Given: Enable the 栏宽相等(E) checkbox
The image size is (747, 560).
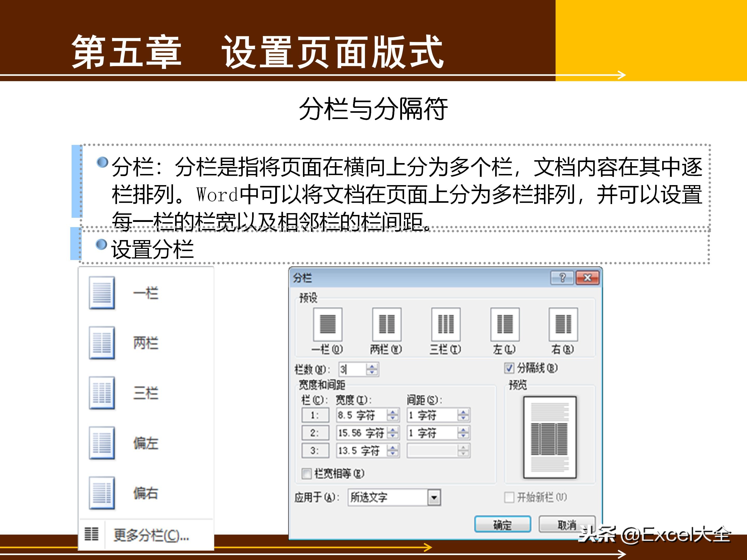Looking at the screenshot, I should [307, 474].
